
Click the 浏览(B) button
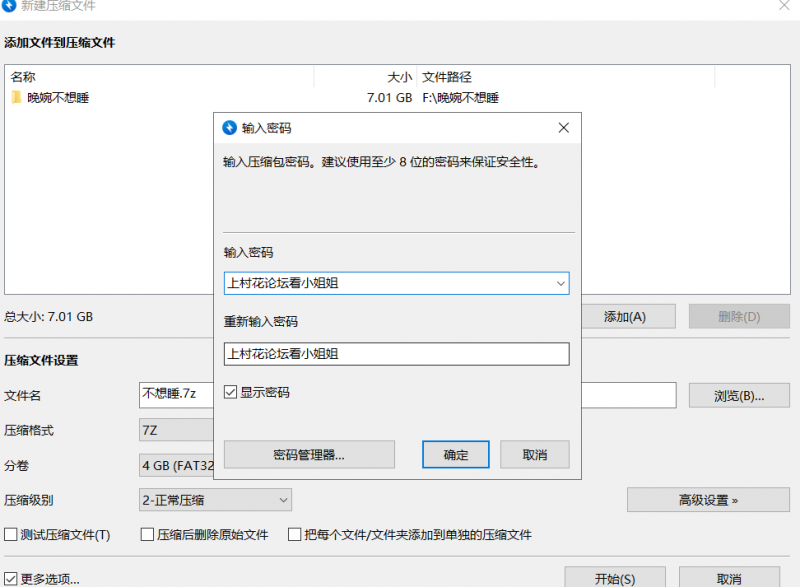[739, 395]
